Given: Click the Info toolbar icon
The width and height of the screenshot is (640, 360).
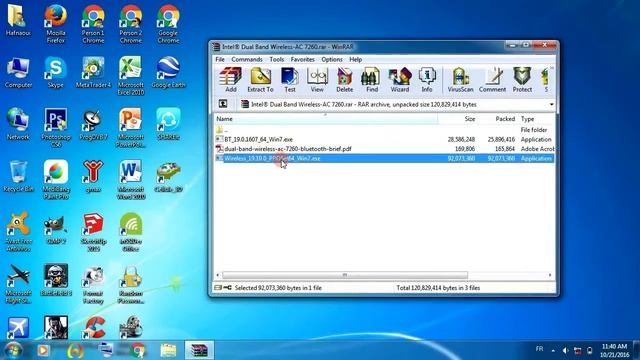Looking at the screenshot, I should tap(427, 80).
